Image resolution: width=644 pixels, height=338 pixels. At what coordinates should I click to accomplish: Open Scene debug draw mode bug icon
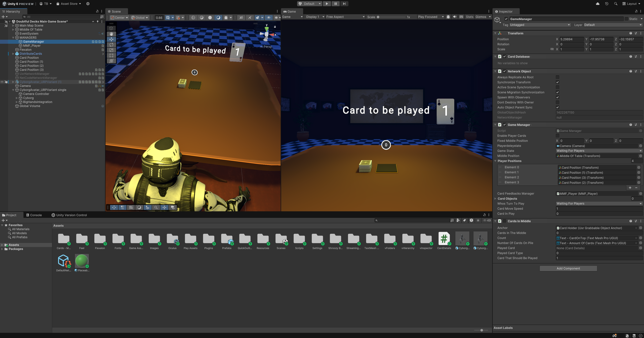point(226,17)
